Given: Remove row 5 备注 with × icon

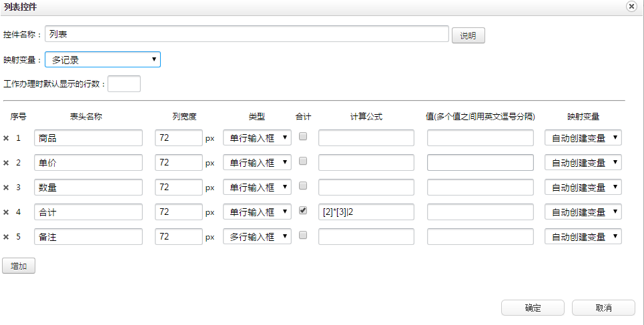Looking at the screenshot, I should click(x=6, y=237).
